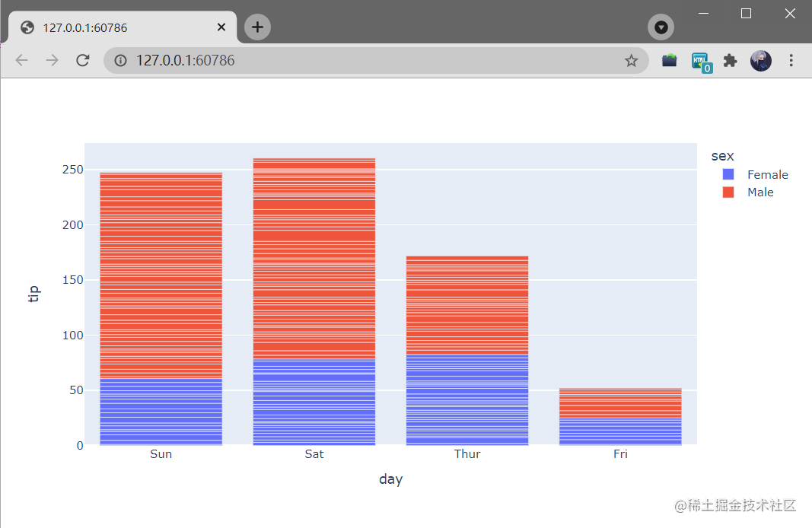
Task: Click the Thur x-axis label
Action: 467,454
